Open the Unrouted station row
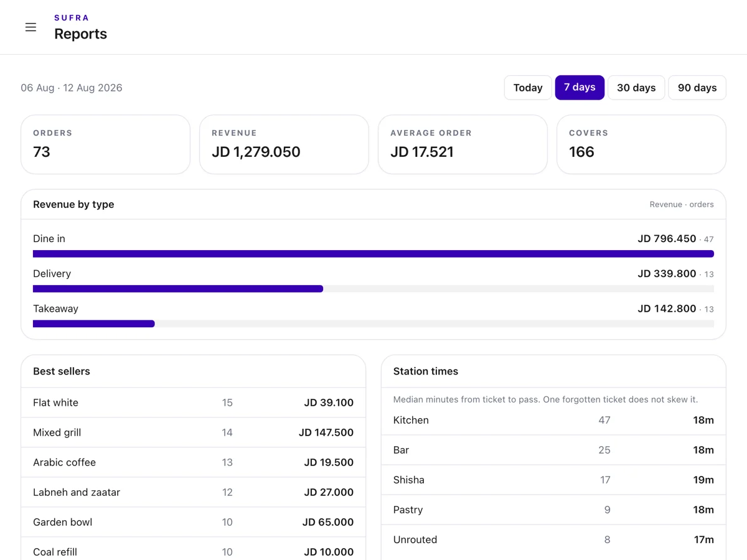The image size is (747, 560). pos(553,539)
